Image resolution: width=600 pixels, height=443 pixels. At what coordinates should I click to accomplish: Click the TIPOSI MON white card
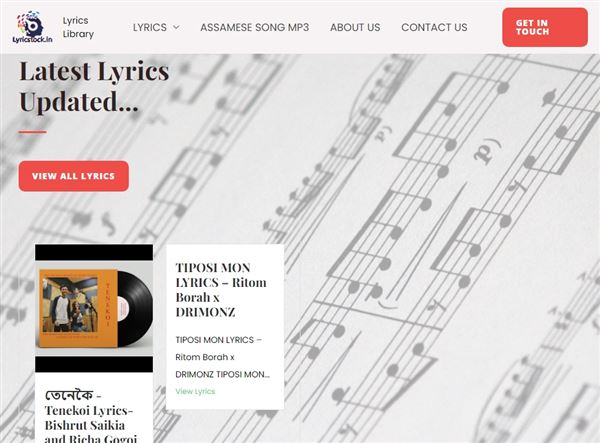coord(225,327)
